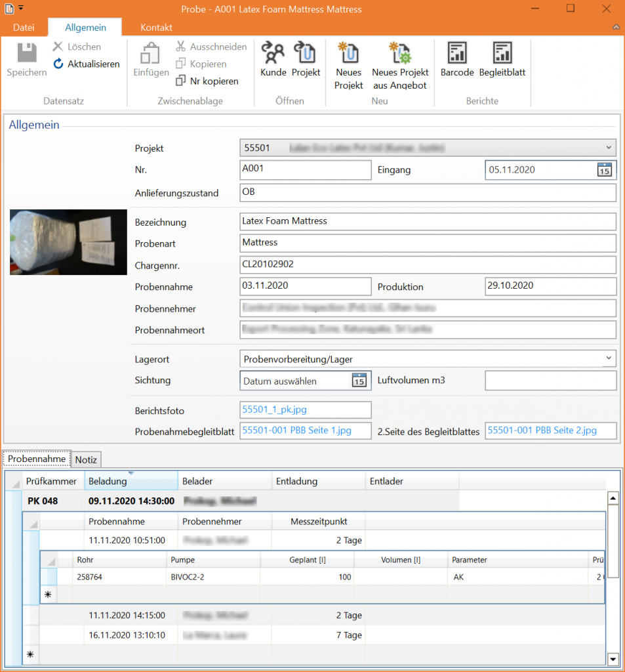Open the Sichtung date calendar picker
625x672 pixels.
click(359, 381)
